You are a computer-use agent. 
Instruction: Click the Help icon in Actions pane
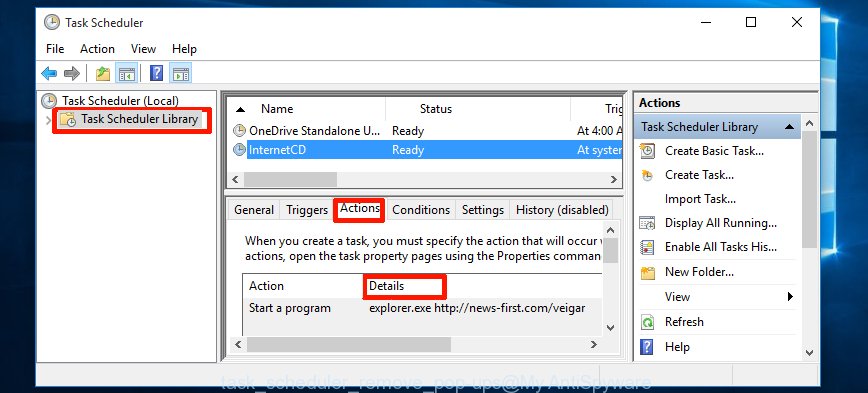pos(647,347)
